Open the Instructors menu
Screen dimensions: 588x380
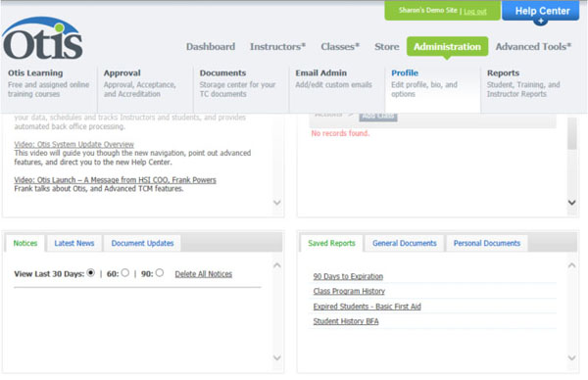(277, 46)
